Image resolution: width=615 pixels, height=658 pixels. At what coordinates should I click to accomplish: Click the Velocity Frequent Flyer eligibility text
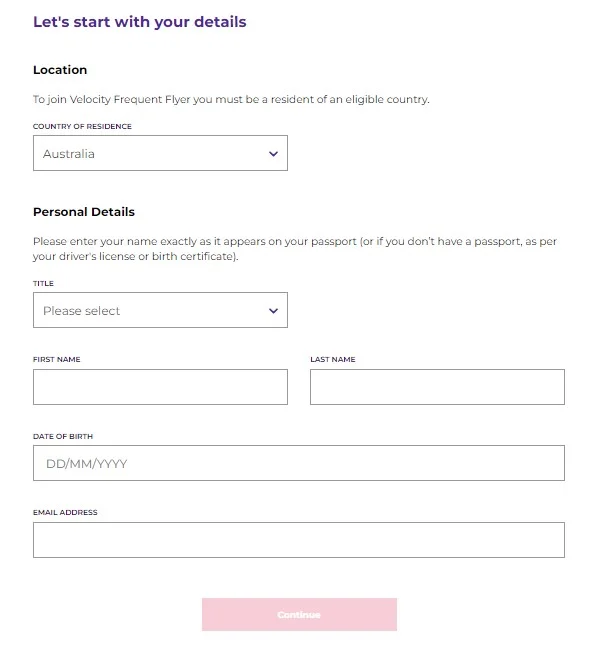231,100
